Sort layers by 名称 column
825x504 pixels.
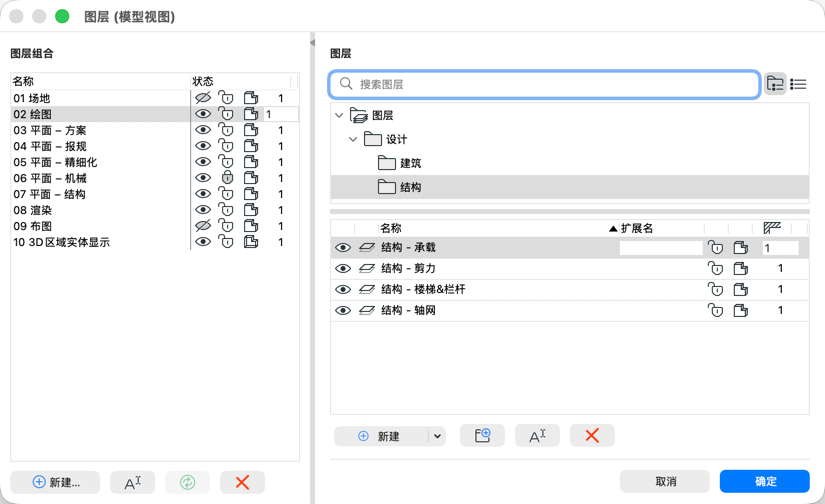point(390,228)
